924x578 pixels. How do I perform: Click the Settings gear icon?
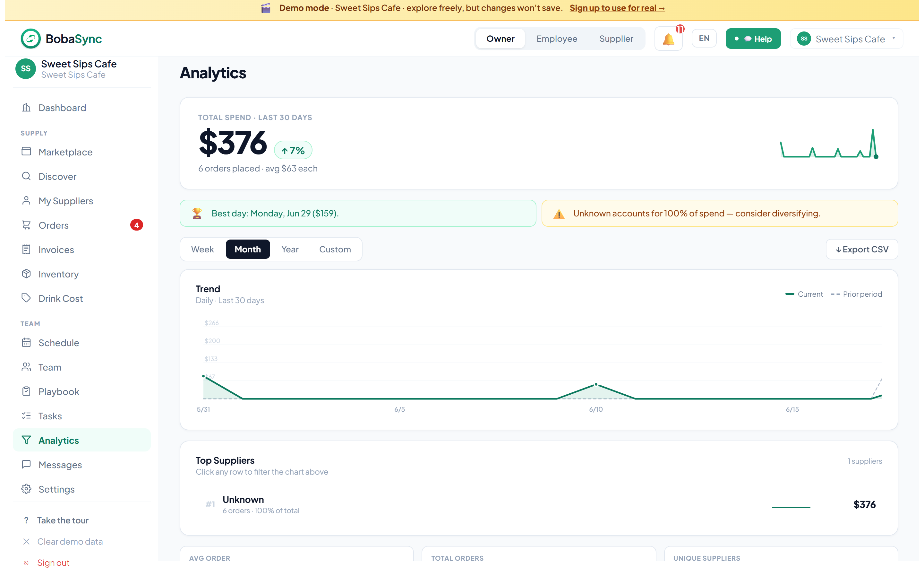coord(26,489)
